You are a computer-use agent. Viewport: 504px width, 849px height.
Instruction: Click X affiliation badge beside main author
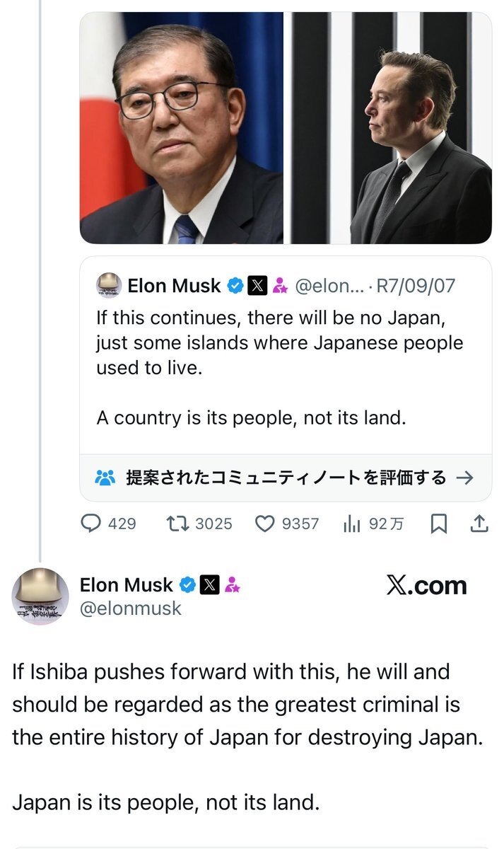point(210,585)
